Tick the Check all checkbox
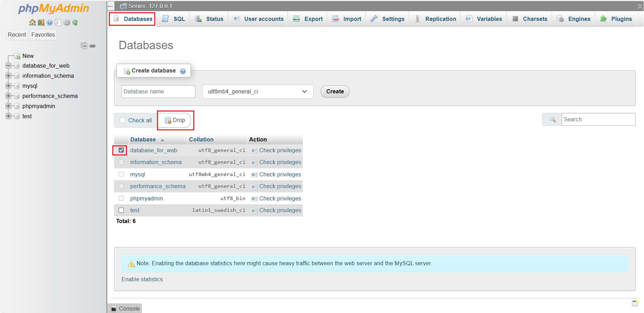The height and width of the screenshot is (313, 644). [122, 120]
